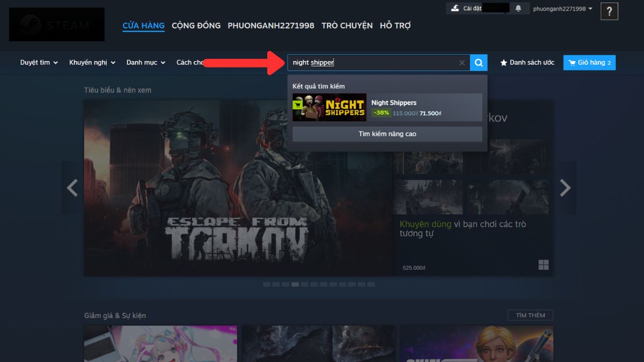Open the shopping cart with 2 items
Viewport: 644px width, 362px height.
[x=589, y=62]
